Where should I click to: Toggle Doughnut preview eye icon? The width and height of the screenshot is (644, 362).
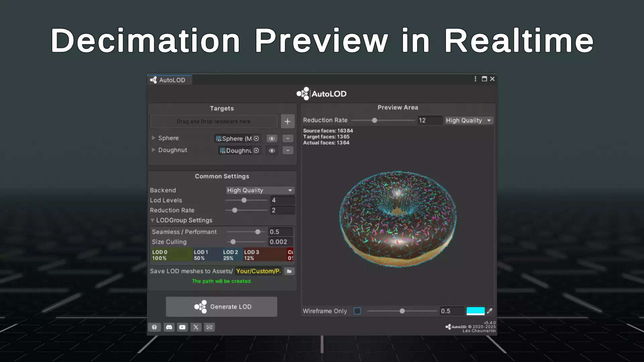pos(272,150)
